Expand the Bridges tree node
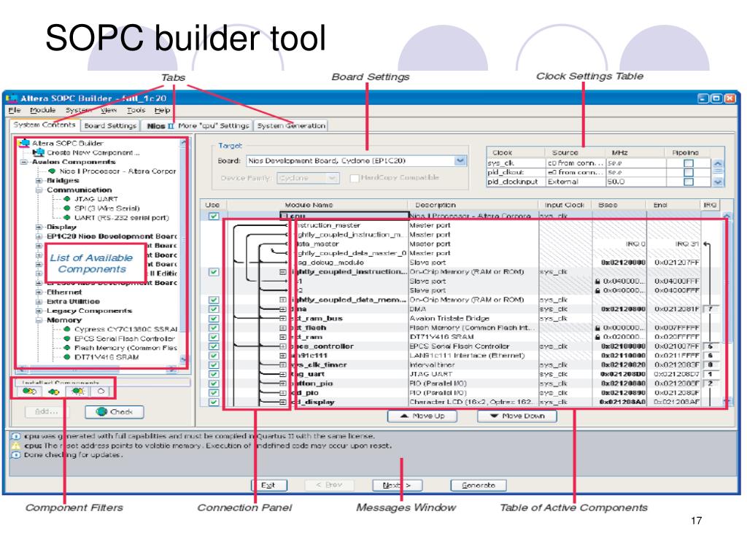747x560 pixels. pyautogui.click(x=39, y=181)
